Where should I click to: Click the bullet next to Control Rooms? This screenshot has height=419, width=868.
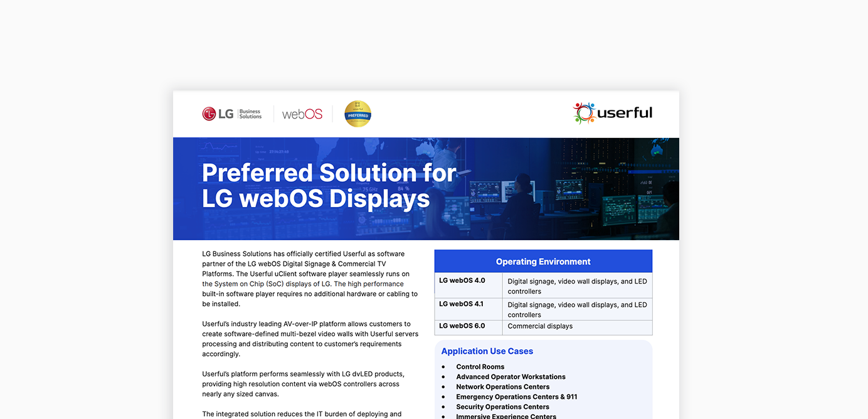(443, 366)
